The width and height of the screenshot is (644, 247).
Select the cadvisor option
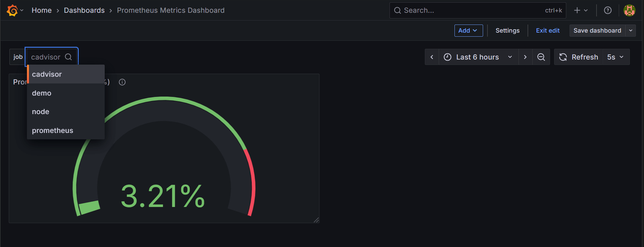(x=66, y=74)
